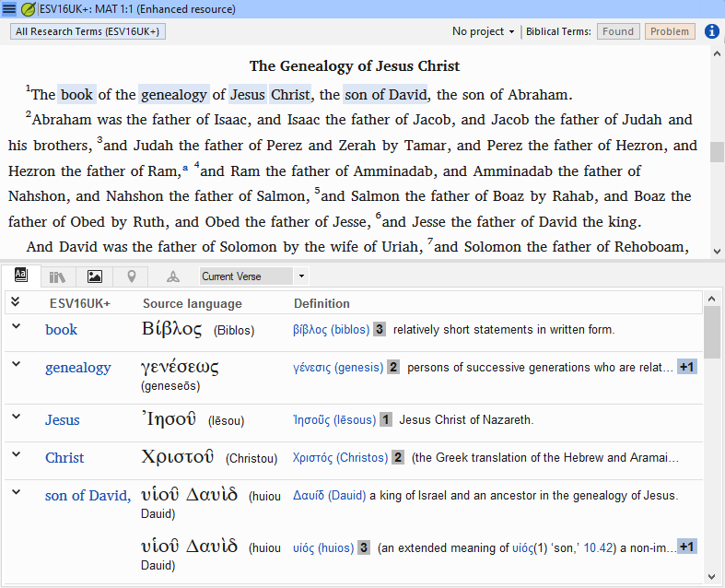725x588 pixels.
Task: Open the map location pin tab
Action: pyautogui.click(x=132, y=276)
